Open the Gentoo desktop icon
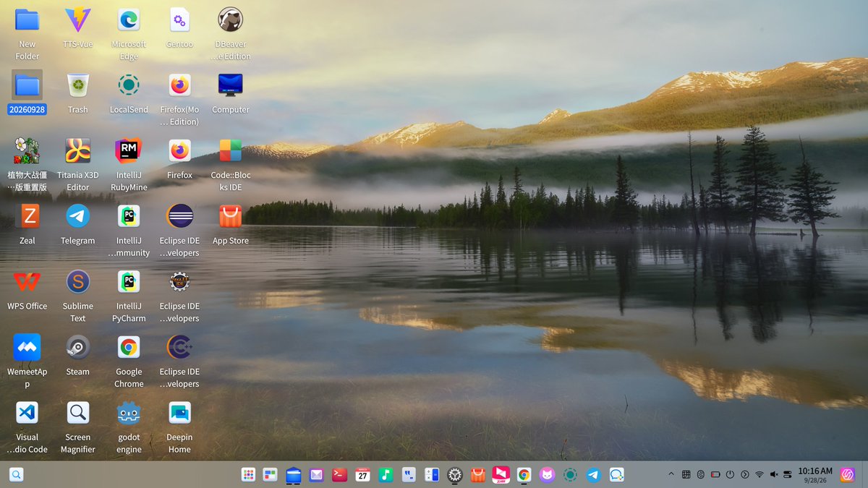Viewport: 868px width, 488px height. (x=179, y=20)
